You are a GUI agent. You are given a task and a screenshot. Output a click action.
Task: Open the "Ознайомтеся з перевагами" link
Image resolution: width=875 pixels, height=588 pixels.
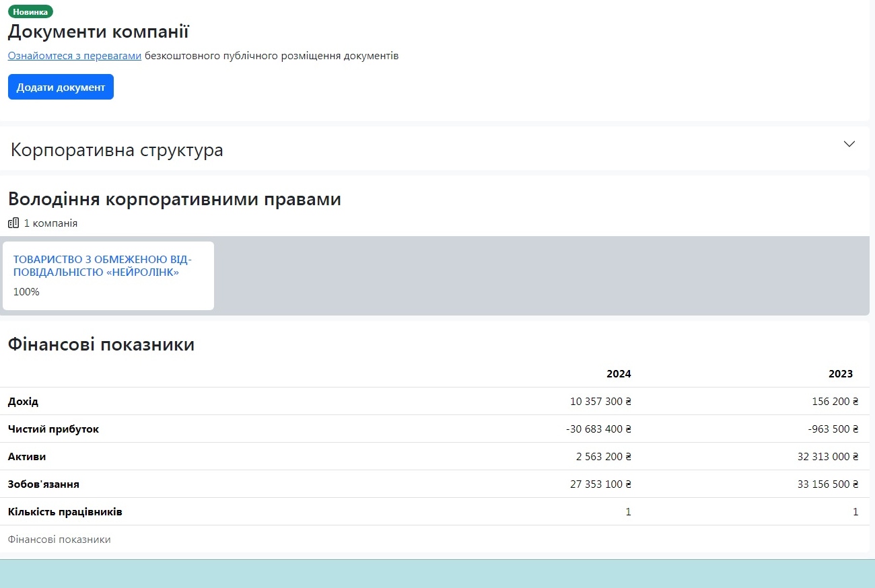coord(75,56)
